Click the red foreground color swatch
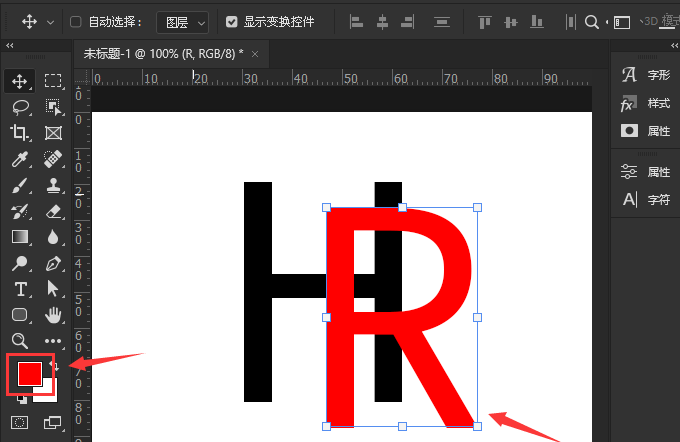Screen dimensions: 680x442 29,373
